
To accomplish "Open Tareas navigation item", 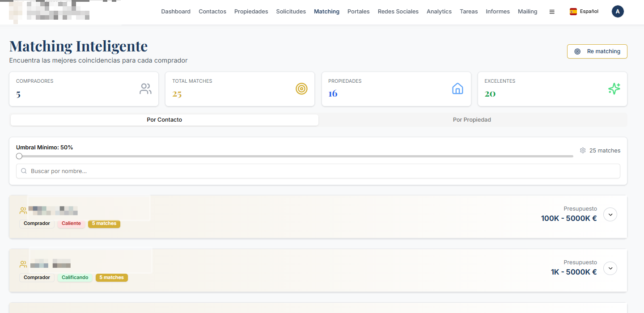I will coord(469,12).
